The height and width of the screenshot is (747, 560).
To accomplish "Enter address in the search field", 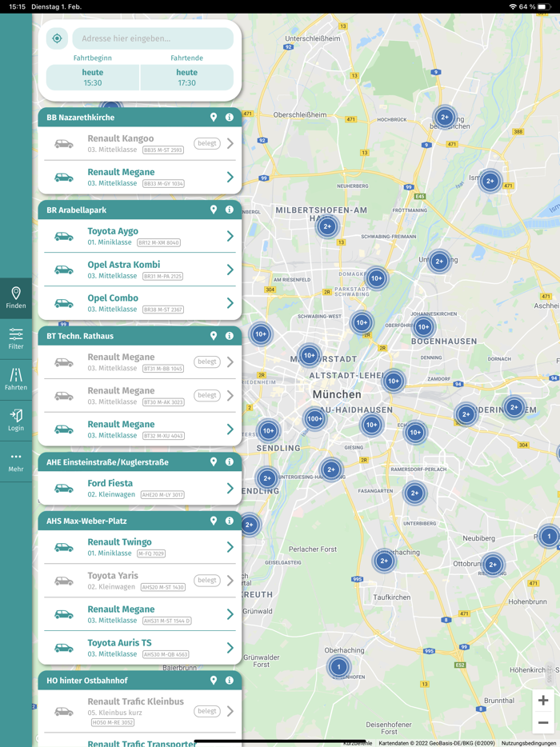I will pyautogui.click(x=153, y=38).
